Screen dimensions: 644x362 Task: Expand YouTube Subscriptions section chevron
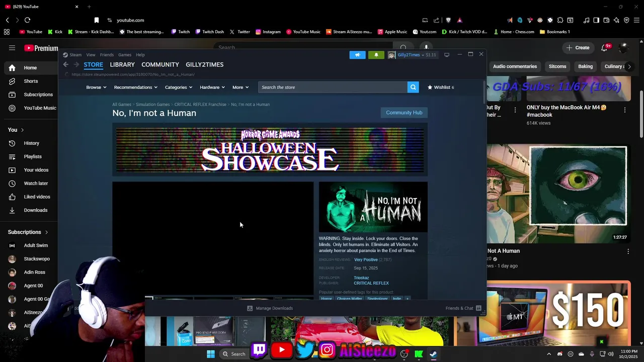pos(46,232)
